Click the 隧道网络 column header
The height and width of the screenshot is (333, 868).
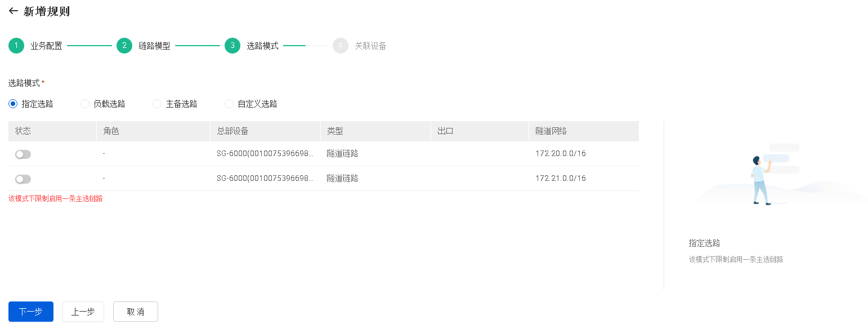tap(551, 131)
